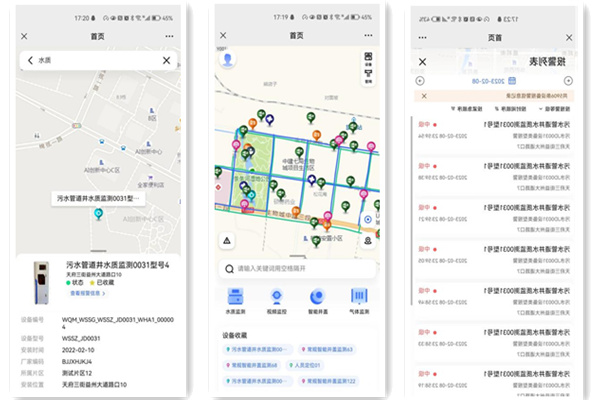Screen dimensions: 600x400
Task: Open the scan icon at map top right
Action: 368,58
